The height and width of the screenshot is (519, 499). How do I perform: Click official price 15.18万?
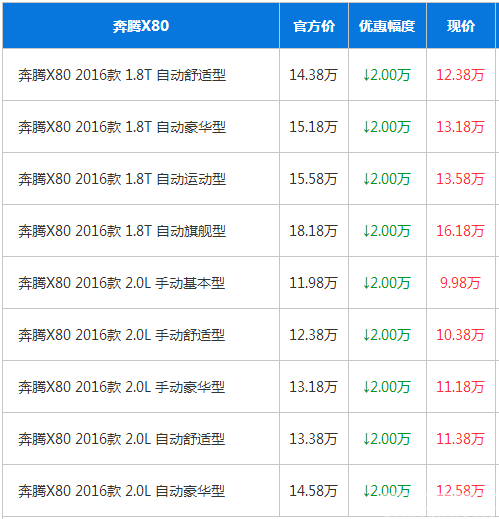[x=313, y=127]
